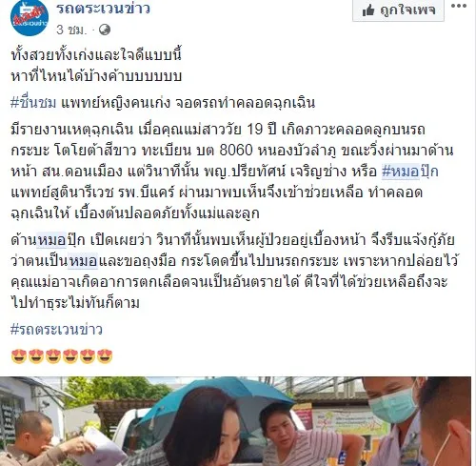This screenshot has height=466, width=476.
Task: Click the last heart-eyes emoji
Action: click(x=105, y=356)
